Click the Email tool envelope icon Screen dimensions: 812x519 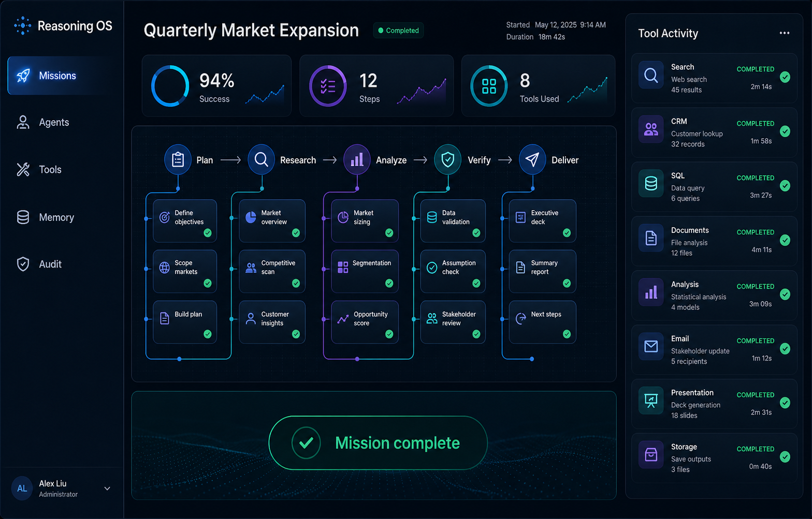click(x=651, y=346)
